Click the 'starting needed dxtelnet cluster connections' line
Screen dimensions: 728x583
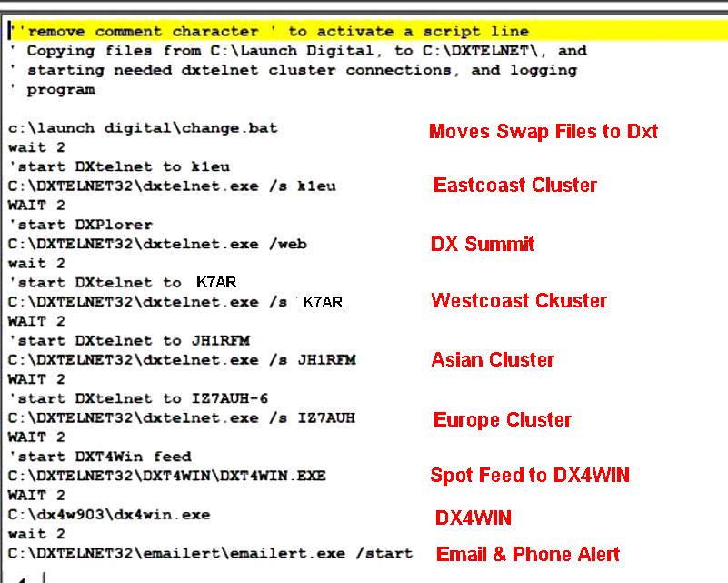pos(293,70)
